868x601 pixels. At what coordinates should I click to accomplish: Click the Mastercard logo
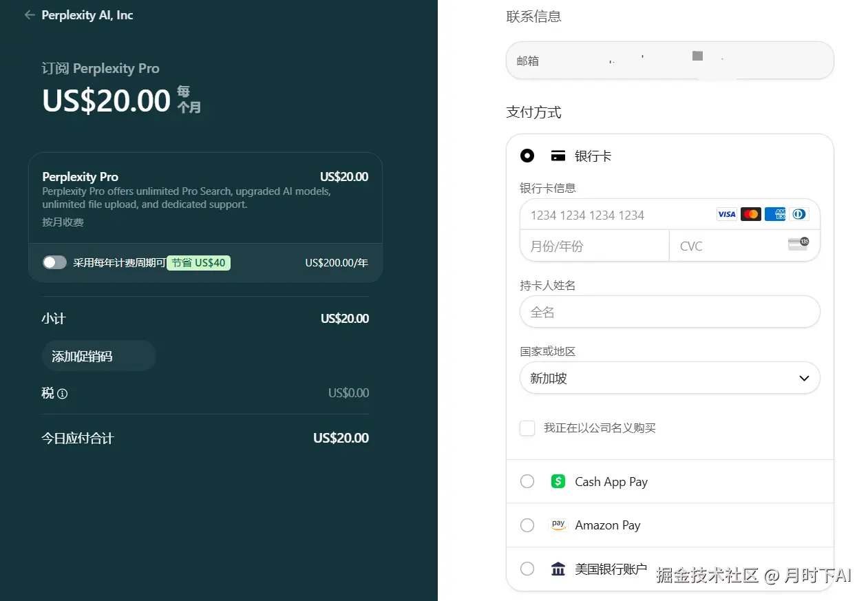(751, 214)
